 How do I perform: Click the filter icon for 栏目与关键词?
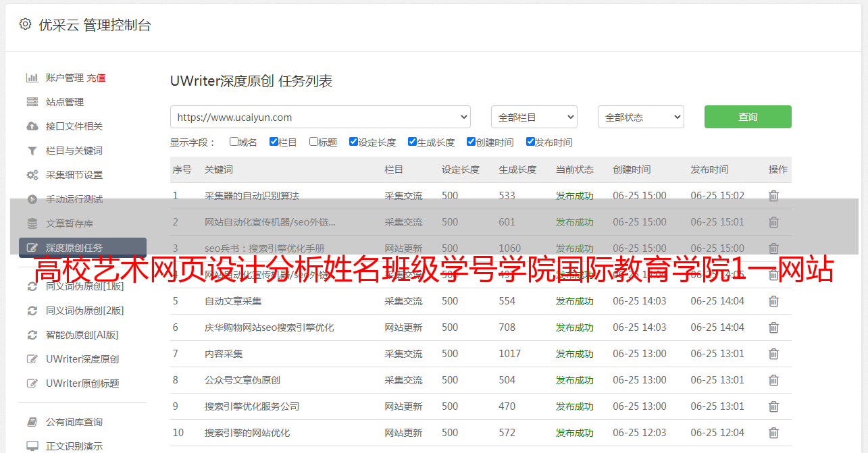32,151
